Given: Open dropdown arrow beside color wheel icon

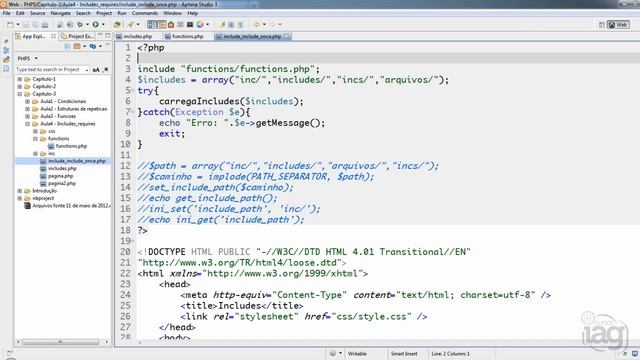Looking at the screenshot, I should (207, 24).
